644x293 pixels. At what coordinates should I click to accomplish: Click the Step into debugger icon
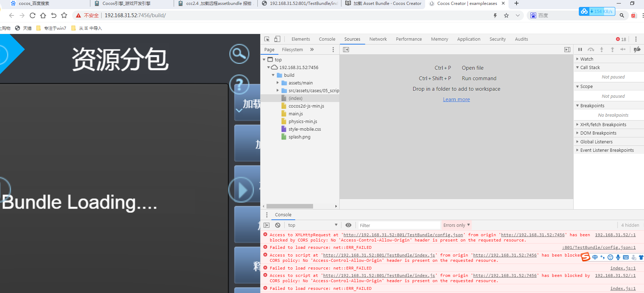[602, 50]
